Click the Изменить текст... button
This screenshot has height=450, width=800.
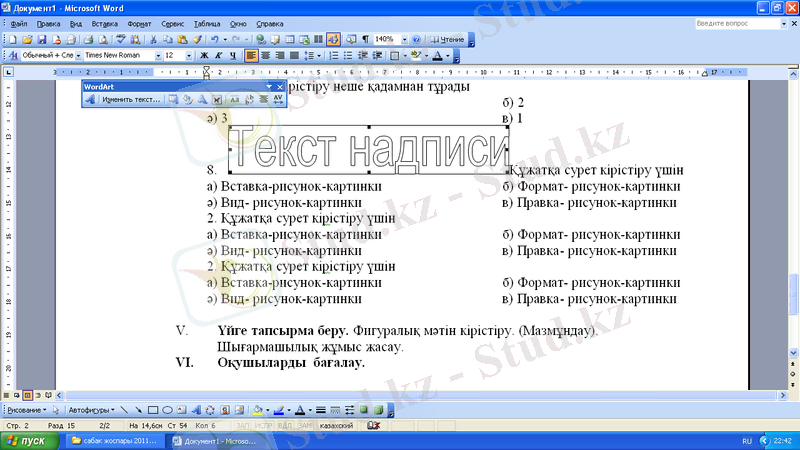pos(131,100)
